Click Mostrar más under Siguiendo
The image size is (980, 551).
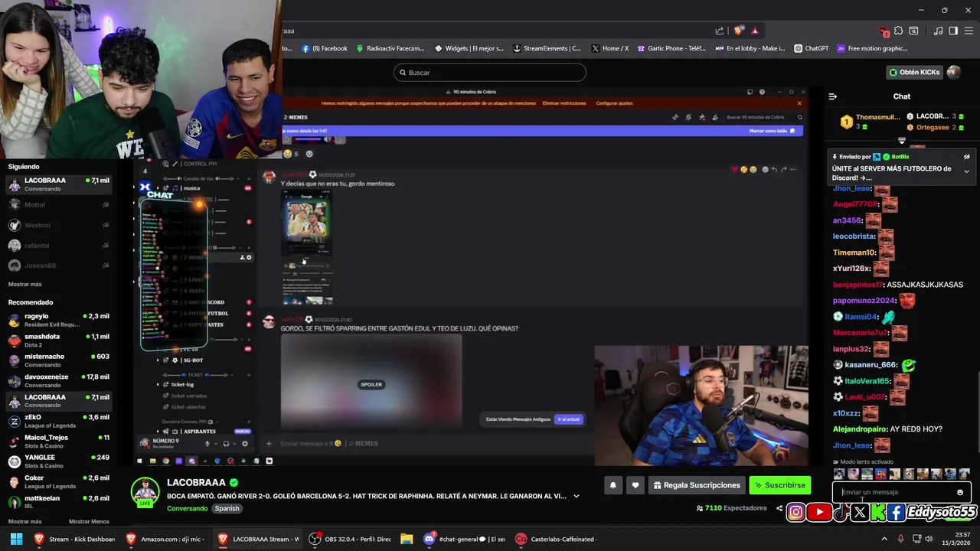(x=25, y=285)
